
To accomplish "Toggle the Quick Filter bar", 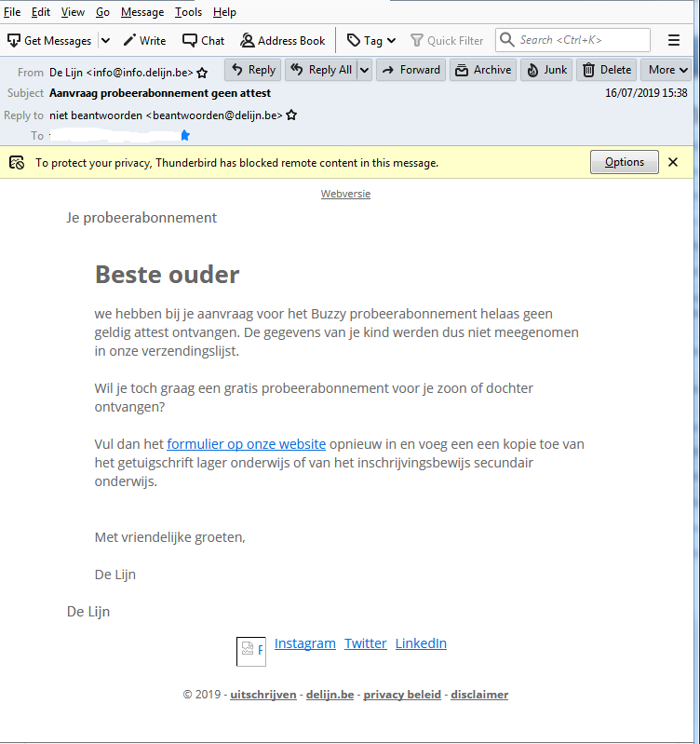I will point(448,41).
